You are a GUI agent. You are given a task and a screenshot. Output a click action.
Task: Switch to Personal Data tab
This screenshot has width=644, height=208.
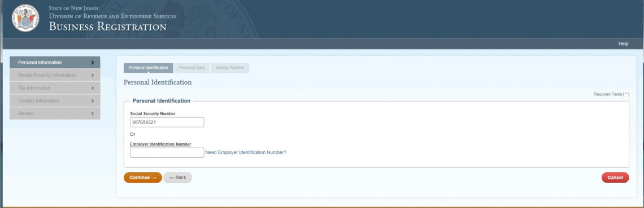(x=192, y=68)
